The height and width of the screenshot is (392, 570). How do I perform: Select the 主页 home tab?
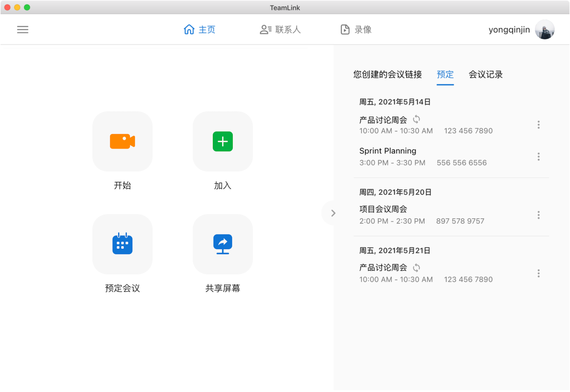point(199,30)
